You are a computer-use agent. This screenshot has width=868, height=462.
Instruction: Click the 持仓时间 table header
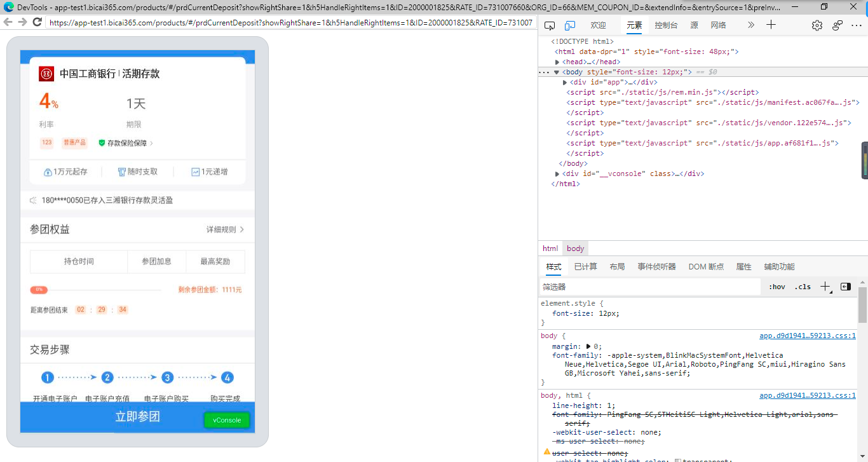(x=79, y=262)
